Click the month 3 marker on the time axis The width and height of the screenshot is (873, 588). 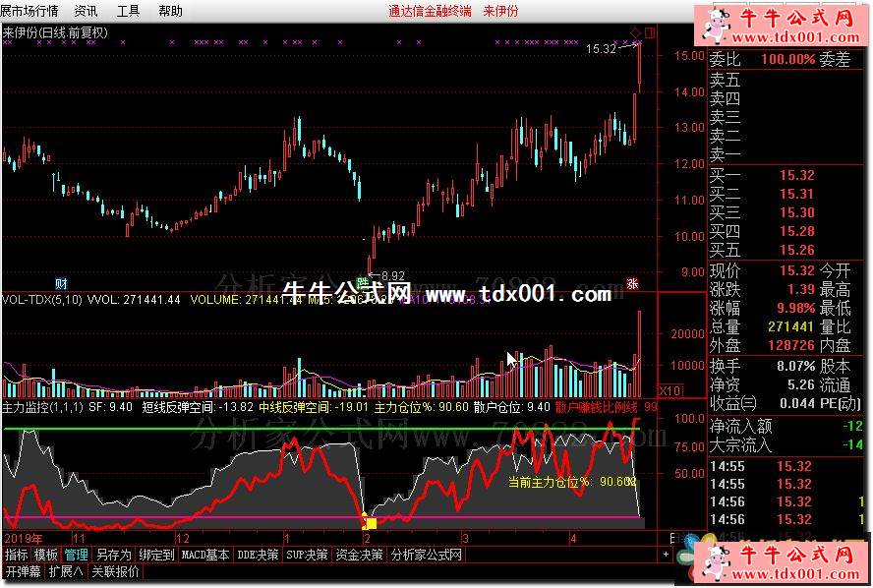(465, 539)
